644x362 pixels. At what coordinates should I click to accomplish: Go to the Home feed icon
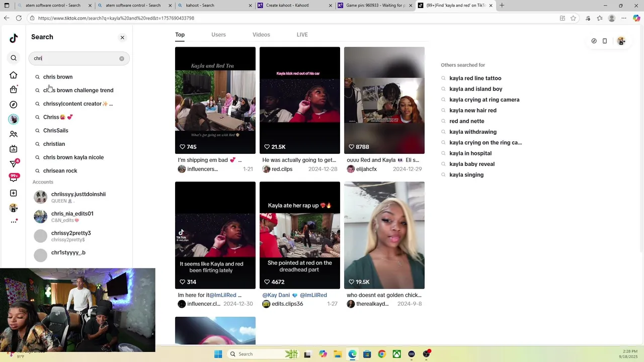click(x=14, y=75)
